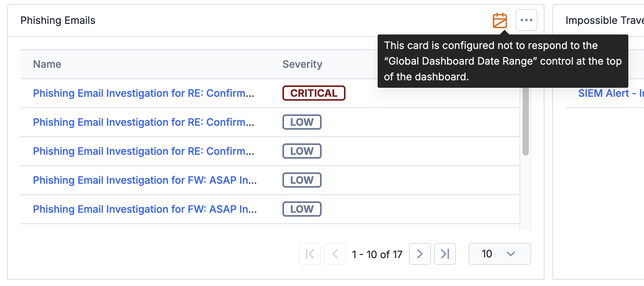Viewport: 644px width, 286px height.
Task: Open the Phishing Email Investigation FW: ASAP incident
Action: click(x=145, y=180)
